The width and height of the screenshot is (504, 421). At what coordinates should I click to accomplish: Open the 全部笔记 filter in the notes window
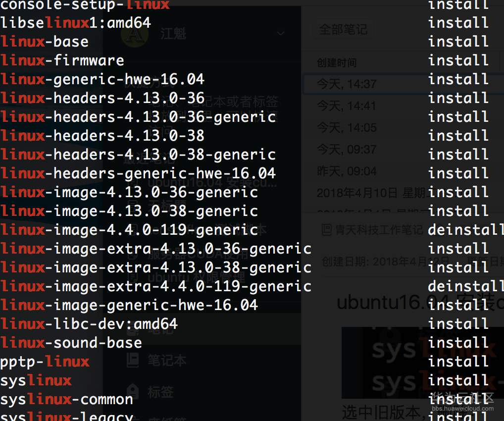(x=343, y=30)
